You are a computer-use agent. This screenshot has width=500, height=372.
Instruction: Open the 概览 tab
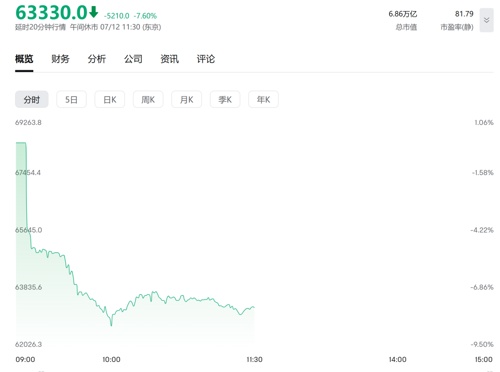[x=24, y=59]
